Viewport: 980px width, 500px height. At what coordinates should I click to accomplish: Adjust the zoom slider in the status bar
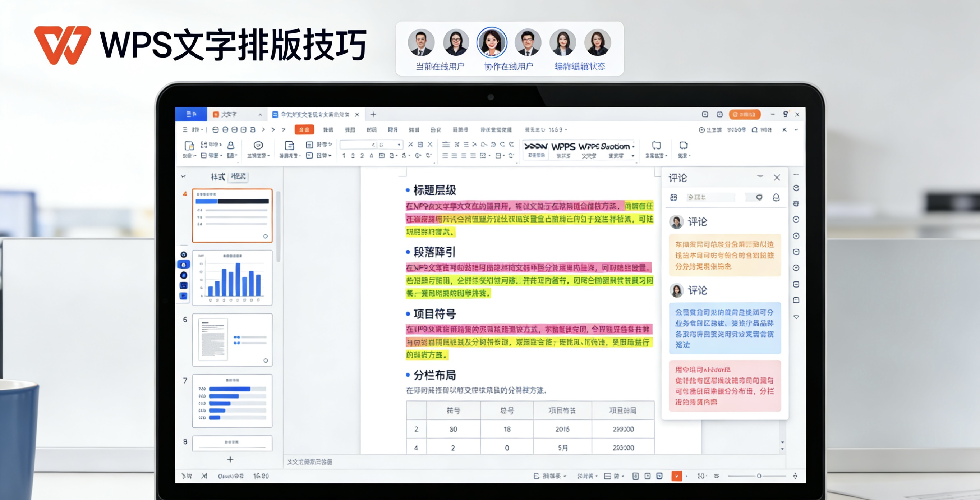pos(759,476)
